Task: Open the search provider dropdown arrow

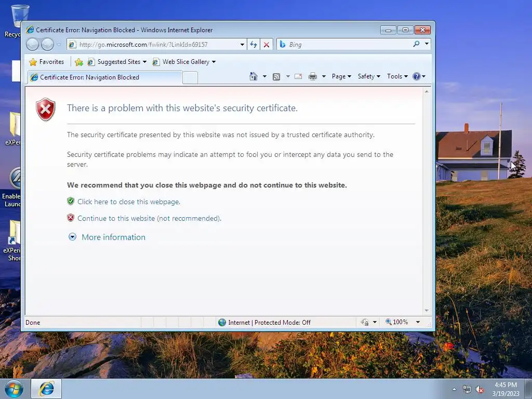Action: [x=427, y=44]
